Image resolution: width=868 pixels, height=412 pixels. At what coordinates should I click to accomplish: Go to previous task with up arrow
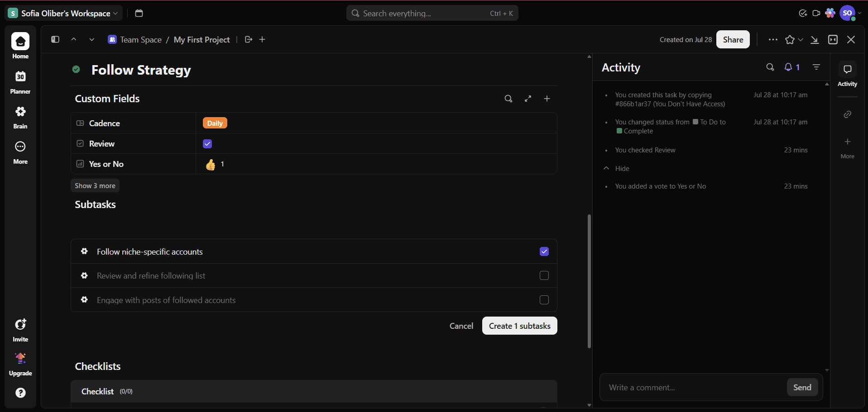73,39
